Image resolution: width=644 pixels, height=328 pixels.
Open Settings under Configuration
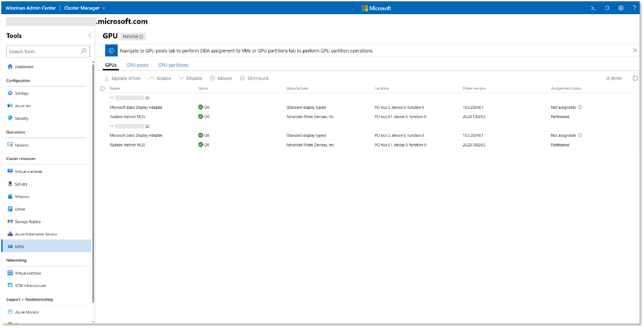pyautogui.click(x=22, y=93)
